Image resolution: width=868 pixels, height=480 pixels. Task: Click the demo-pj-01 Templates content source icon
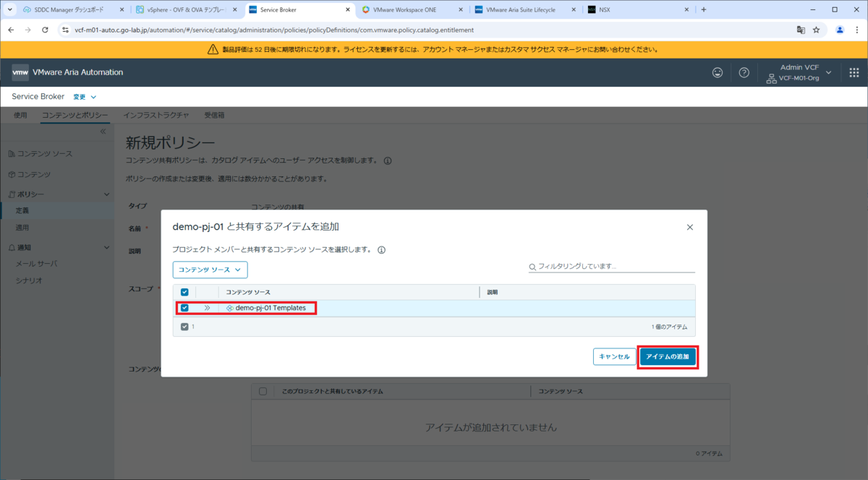point(229,308)
